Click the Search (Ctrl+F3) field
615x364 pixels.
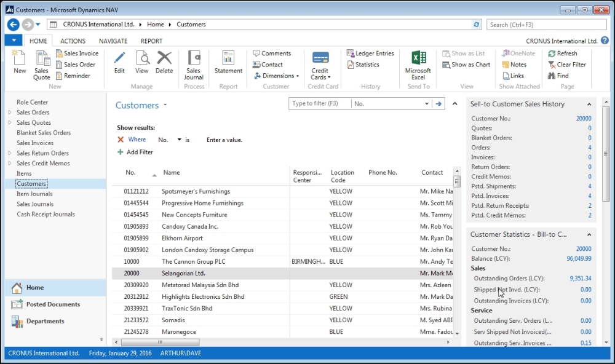click(x=546, y=25)
